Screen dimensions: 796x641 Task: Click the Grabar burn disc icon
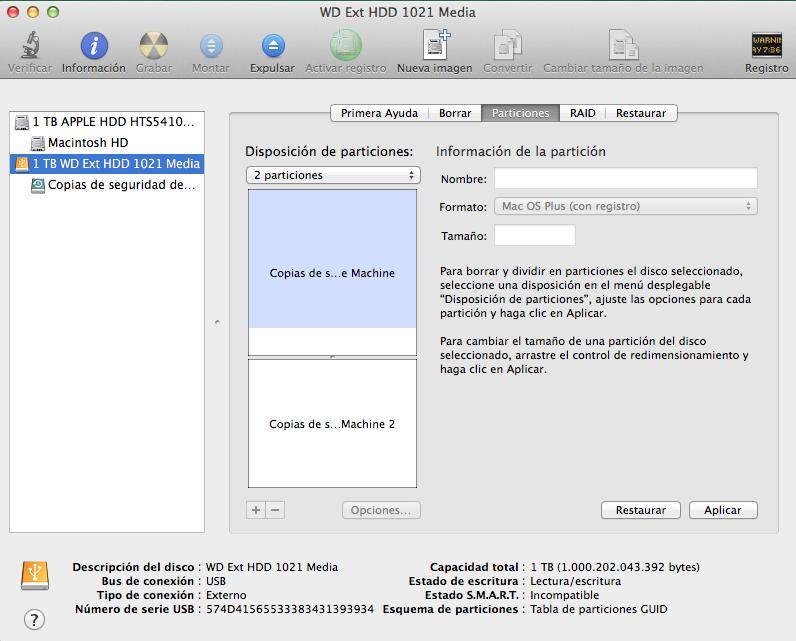[x=154, y=45]
